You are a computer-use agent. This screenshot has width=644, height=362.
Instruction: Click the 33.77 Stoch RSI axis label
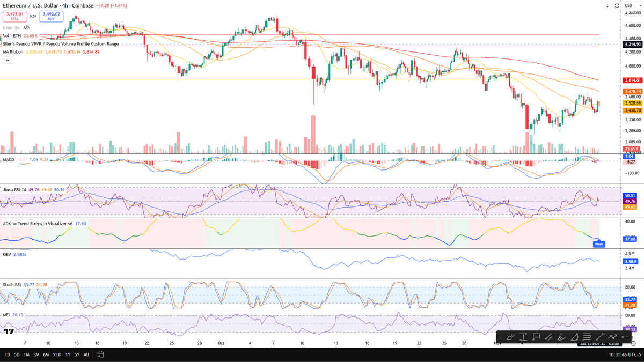630,299
